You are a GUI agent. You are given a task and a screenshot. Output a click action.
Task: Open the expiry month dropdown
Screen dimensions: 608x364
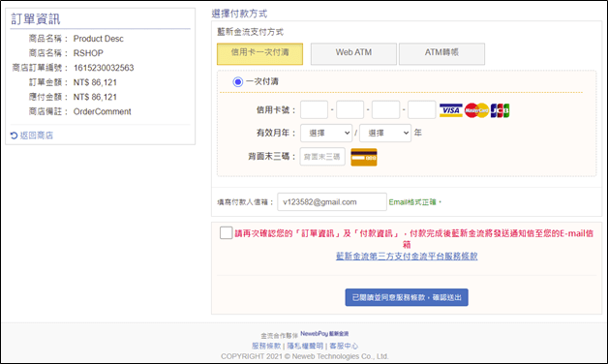click(326, 133)
